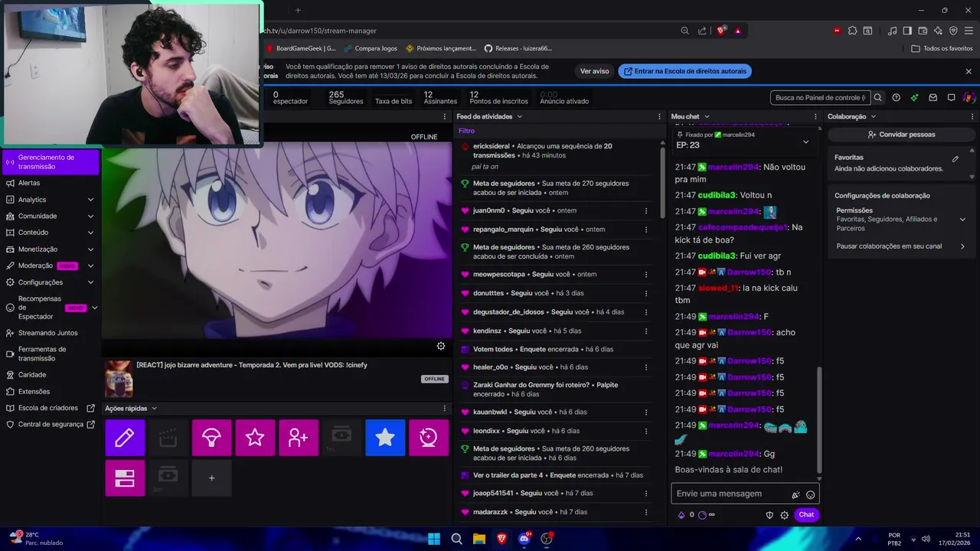Open Brave Shields icon in address bar
The width and height of the screenshot is (980, 551).
coord(721,31)
